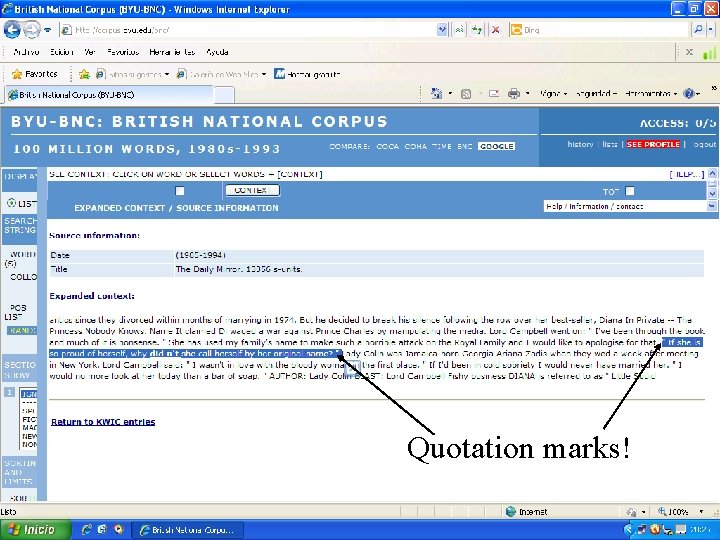
Task: Select the British National Corpus browser tab
Action: (108, 95)
